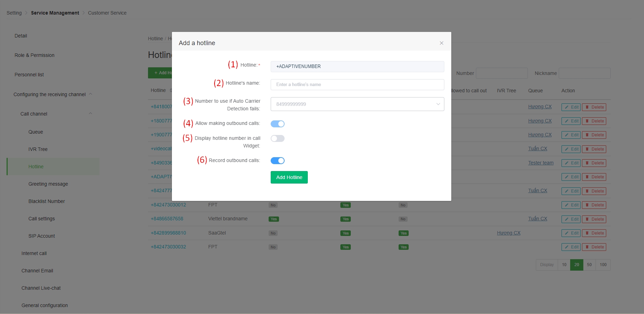Open the IVR Tree menu item

(x=38, y=149)
